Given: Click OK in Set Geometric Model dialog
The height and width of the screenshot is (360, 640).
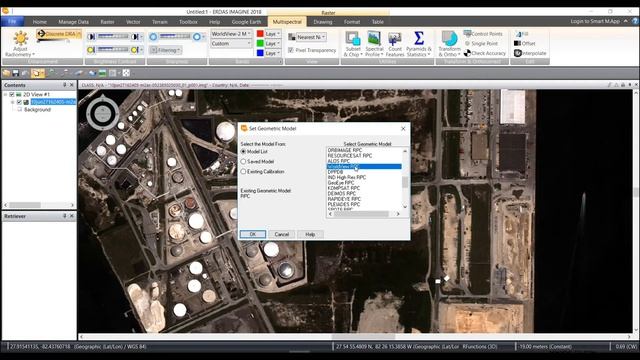Looking at the screenshot, I should coord(253,234).
